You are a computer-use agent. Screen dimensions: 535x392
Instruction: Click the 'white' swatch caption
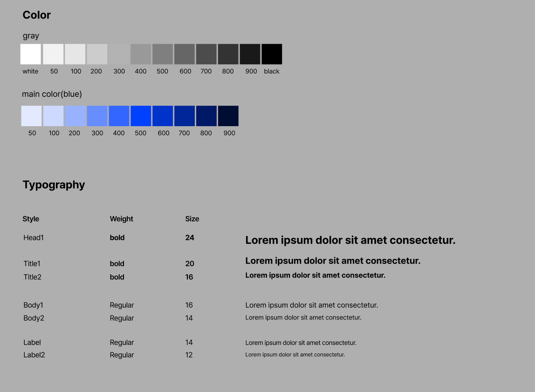30,71
